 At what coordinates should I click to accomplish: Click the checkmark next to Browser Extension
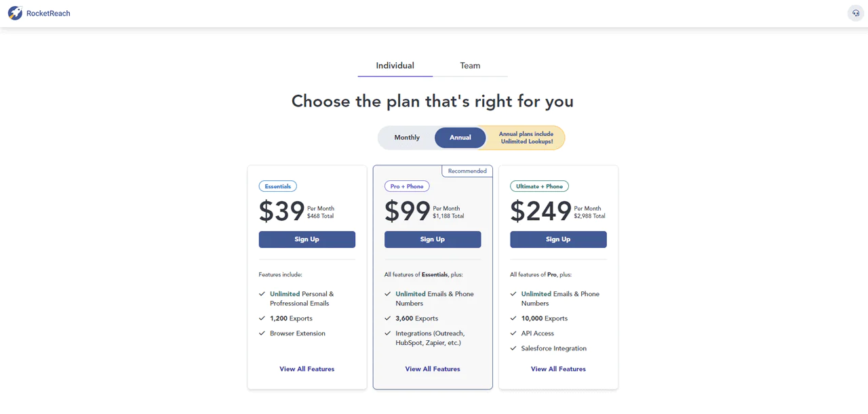(261, 333)
